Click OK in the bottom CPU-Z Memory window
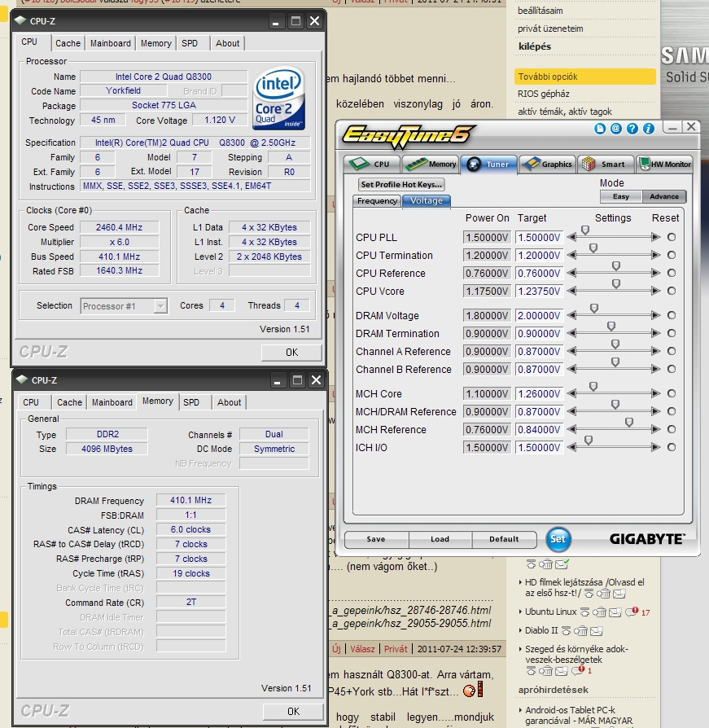Screen dimensions: 709x728 click(293, 711)
